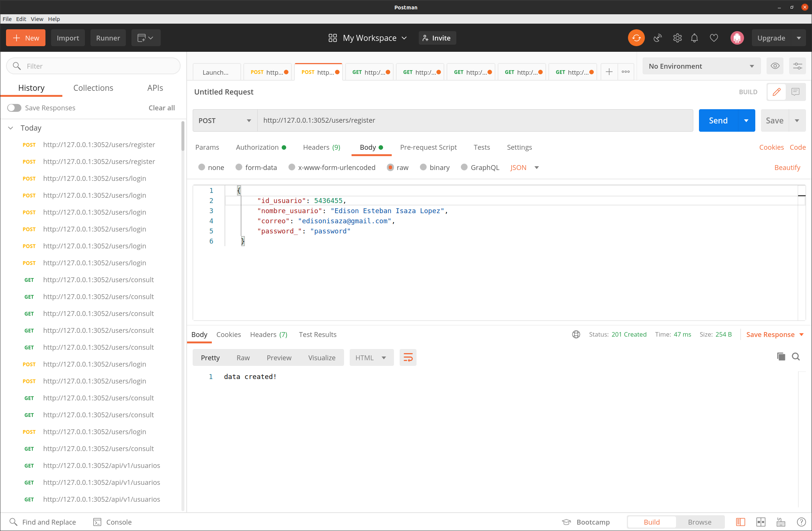Viewport: 812px width, 531px height.
Task: Expand the Save button dropdown arrow
Action: point(797,120)
